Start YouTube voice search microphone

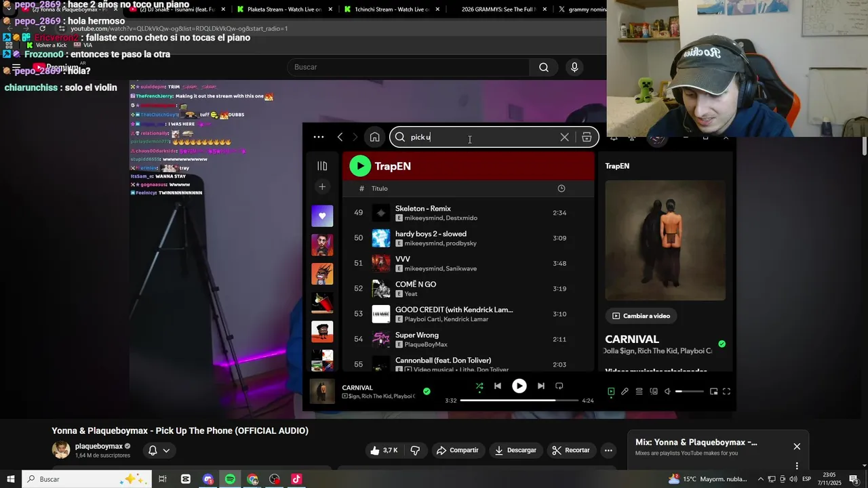(574, 67)
